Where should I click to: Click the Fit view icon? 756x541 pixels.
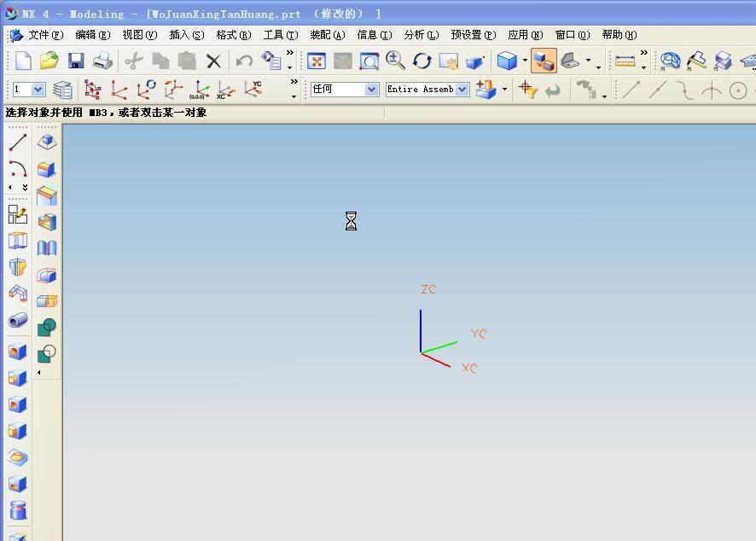tap(317, 61)
